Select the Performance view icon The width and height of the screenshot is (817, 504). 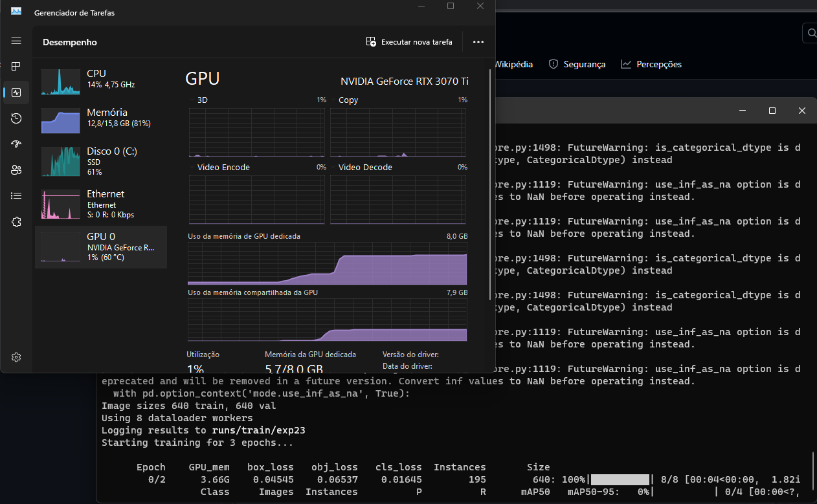pyautogui.click(x=16, y=92)
